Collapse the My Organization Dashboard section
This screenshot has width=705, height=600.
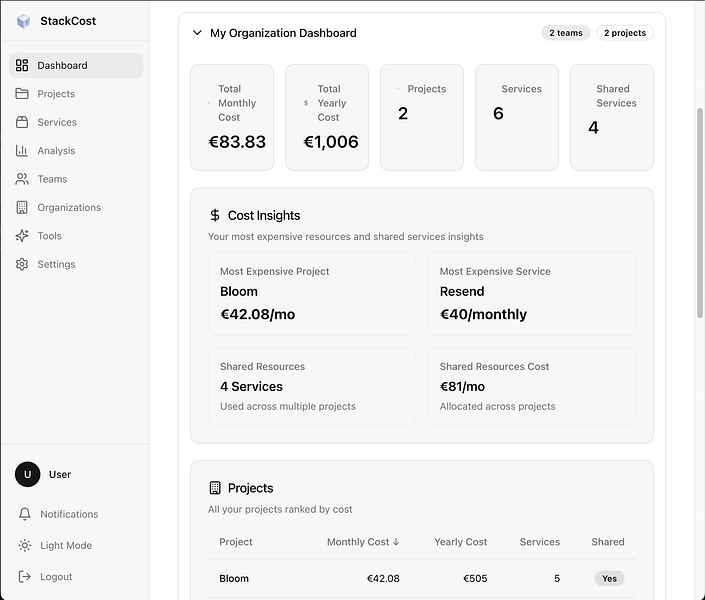[x=197, y=33]
